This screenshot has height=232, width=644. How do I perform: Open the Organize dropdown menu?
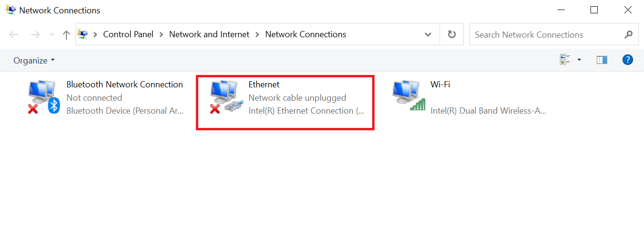coord(34,61)
